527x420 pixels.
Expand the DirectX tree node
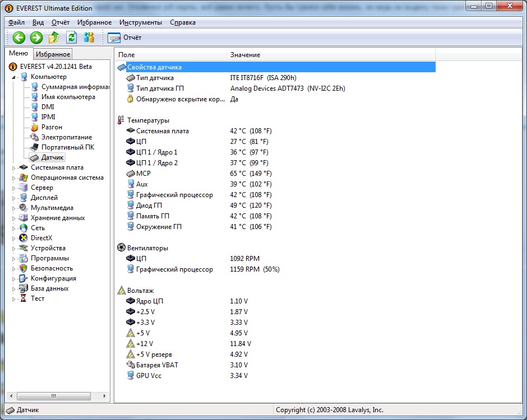click(14, 239)
